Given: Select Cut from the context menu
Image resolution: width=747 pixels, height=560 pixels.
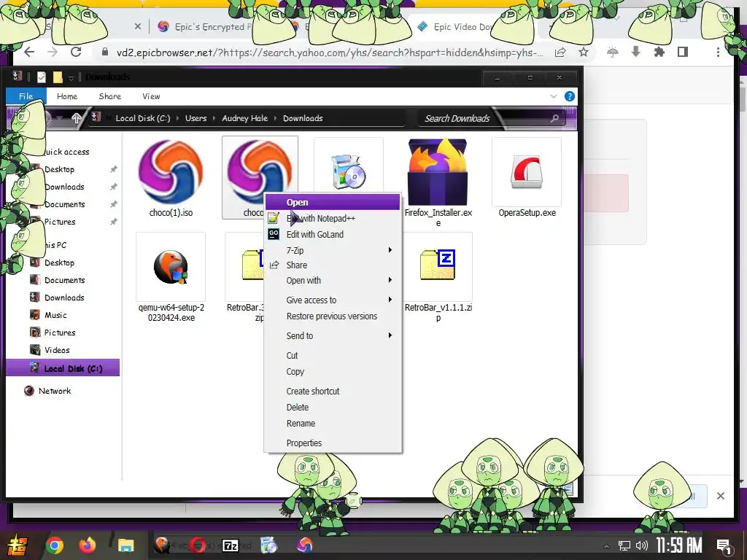Looking at the screenshot, I should tap(333, 356).
